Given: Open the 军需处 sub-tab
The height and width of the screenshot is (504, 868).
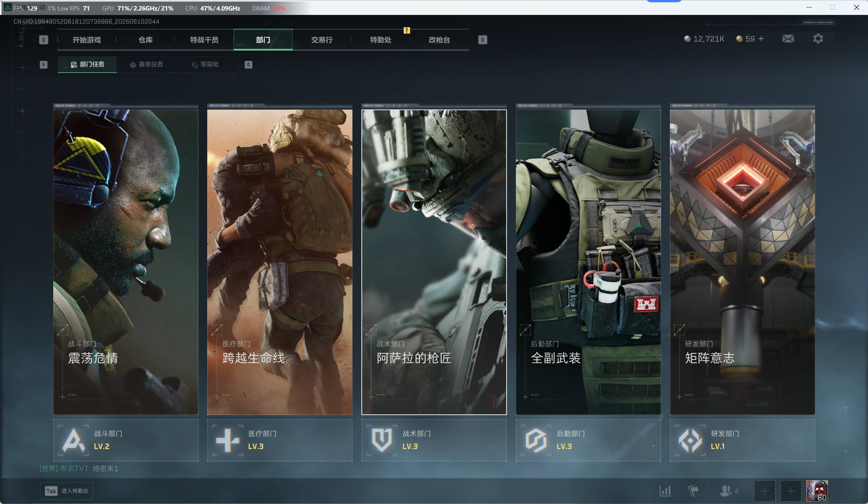Looking at the screenshot, I should click(205, 64).
